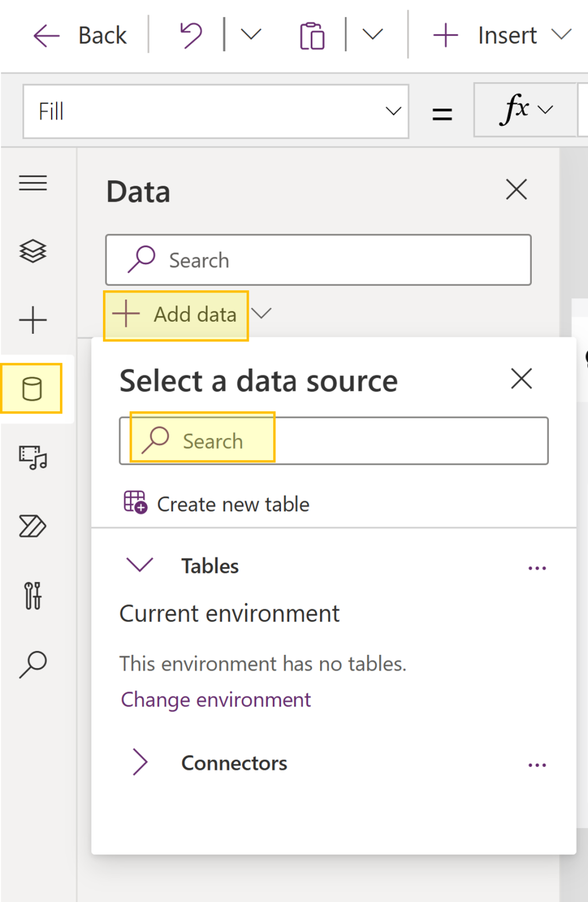Open the Undo options dropdown arrow

pos(251,35)
